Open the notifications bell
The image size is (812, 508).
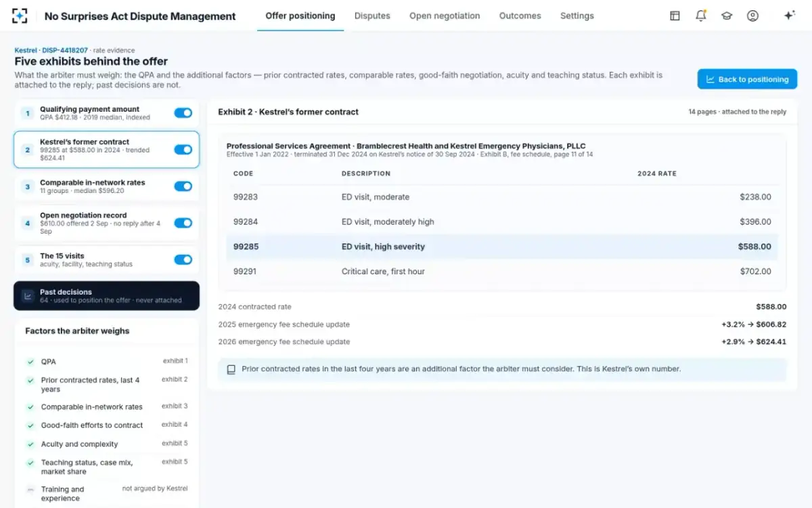point(701,16)
